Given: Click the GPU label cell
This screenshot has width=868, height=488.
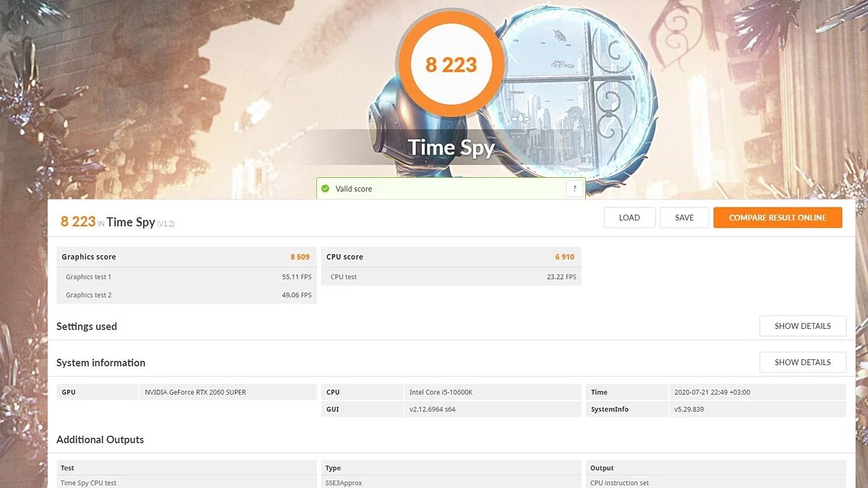Looking at the screenshot, I should coord(98,392).
